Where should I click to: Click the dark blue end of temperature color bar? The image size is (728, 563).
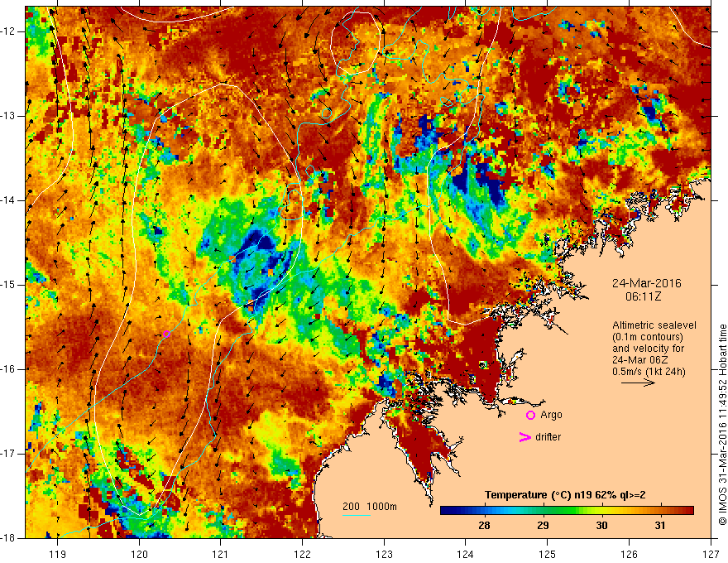[446, 511]
